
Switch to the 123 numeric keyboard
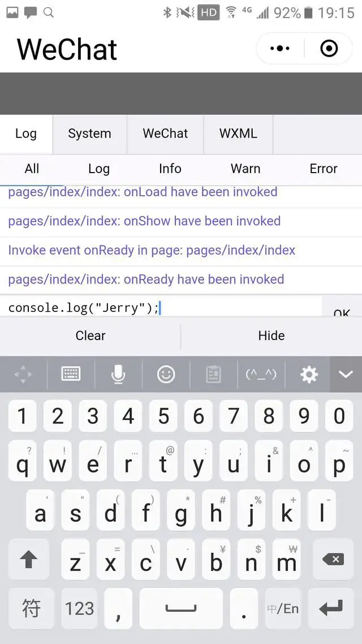[x=79, y=608]
